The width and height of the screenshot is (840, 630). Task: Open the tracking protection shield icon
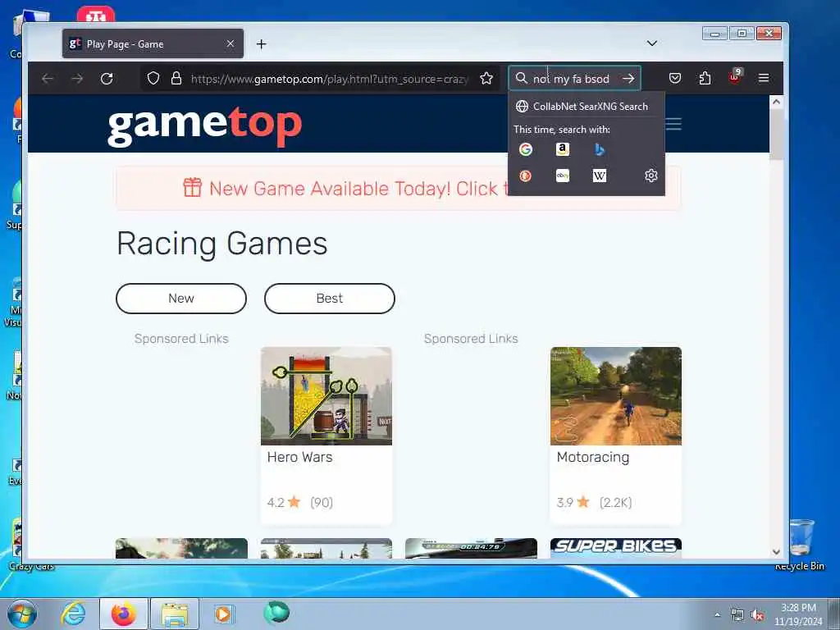point(153,79)
